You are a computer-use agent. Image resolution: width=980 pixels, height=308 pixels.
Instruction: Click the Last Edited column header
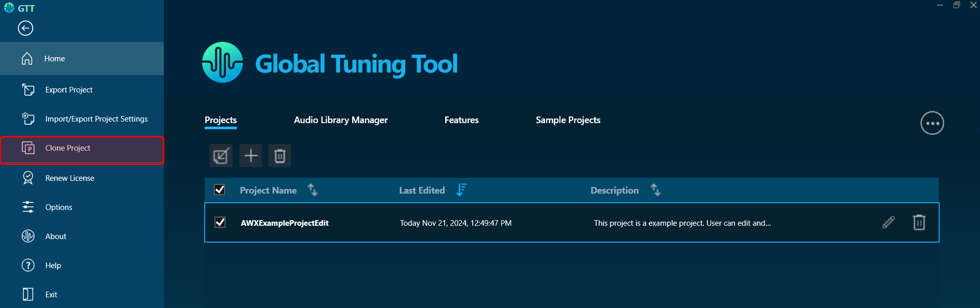[x=422, y=191]
